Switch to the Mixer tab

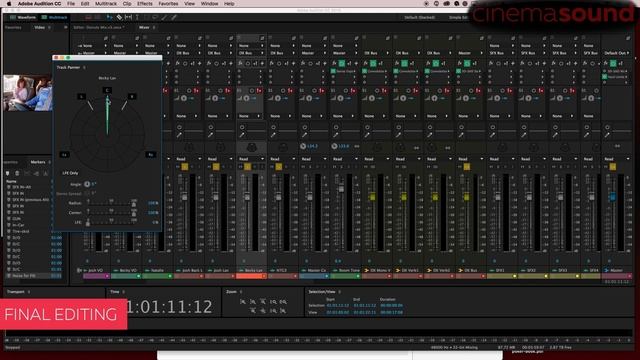(144, 27)
